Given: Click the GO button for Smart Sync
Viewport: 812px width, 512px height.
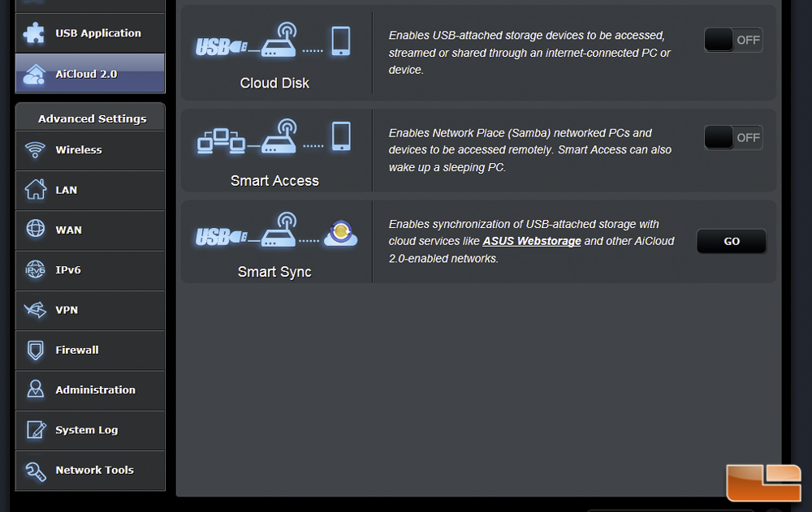Looking at the screenshot, I should pyautogui.click(x=732, y=241).
